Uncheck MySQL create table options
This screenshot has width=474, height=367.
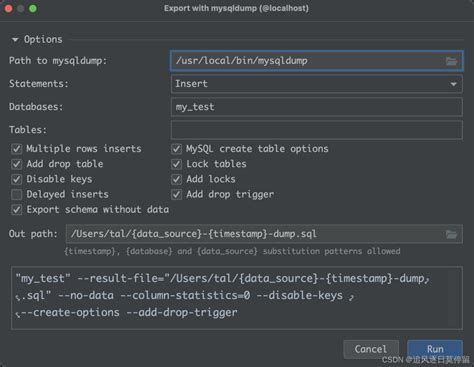(x=176, y=149)
